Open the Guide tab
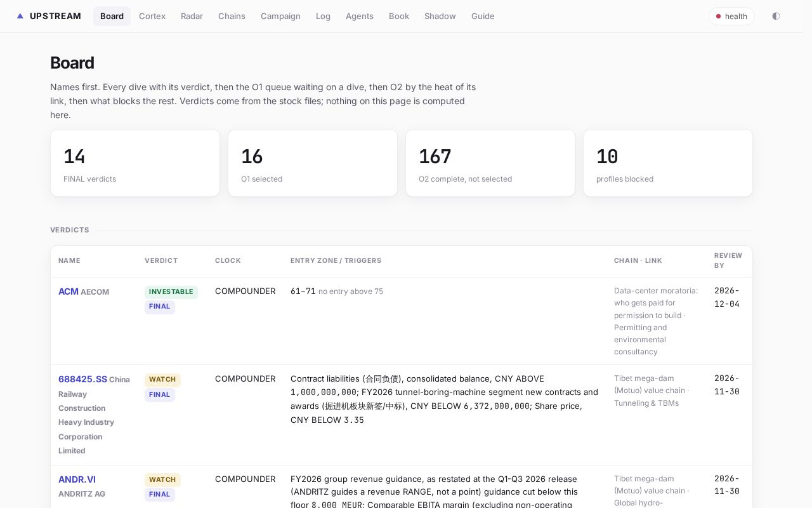 coord(483,16)
